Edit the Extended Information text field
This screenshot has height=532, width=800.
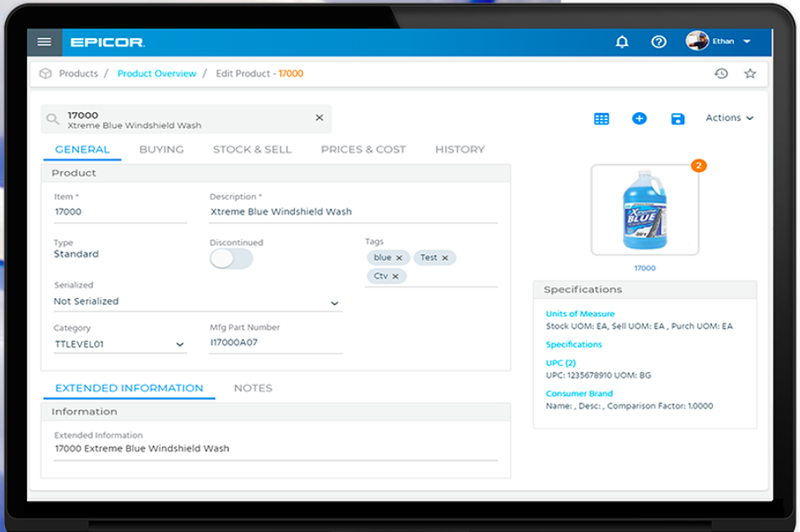coord(276,449)
